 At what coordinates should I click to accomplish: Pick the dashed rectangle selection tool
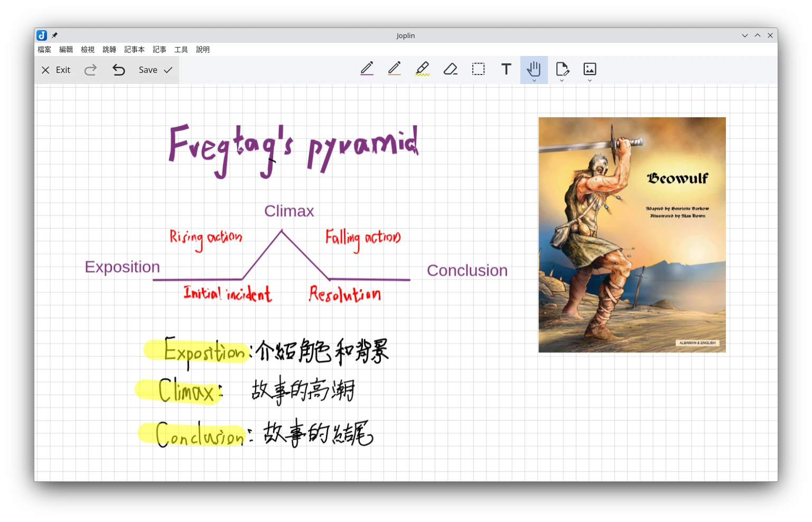point(479,69)
